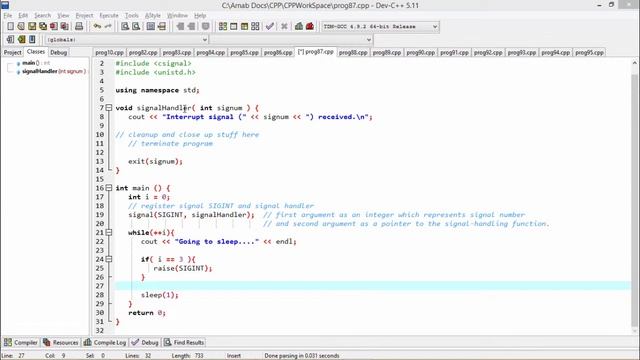
Task: Click the Stop Execution X icon
Action: (284, 27)
